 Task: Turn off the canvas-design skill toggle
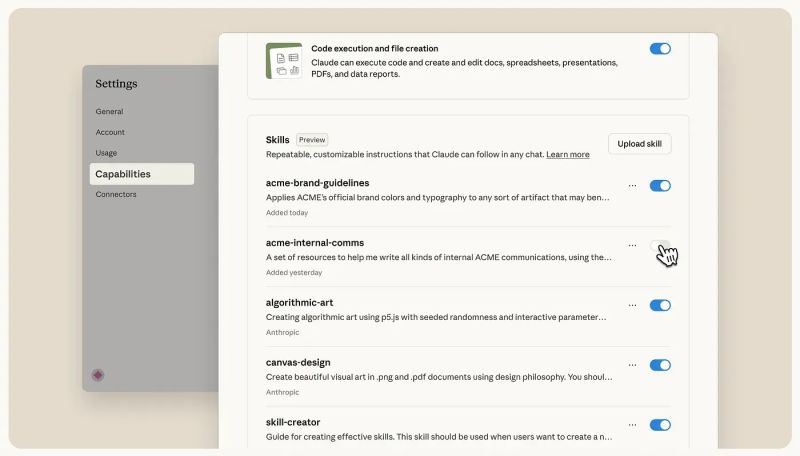[x=660, y=365]
